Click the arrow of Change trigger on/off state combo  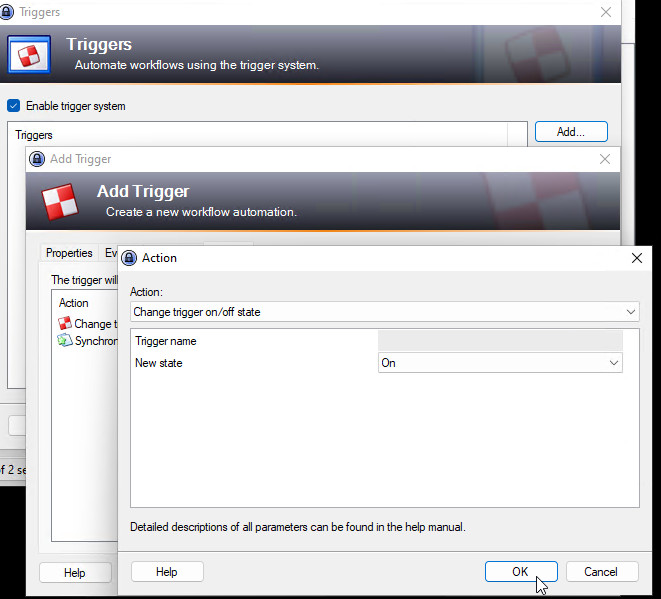tap(630, 312)
